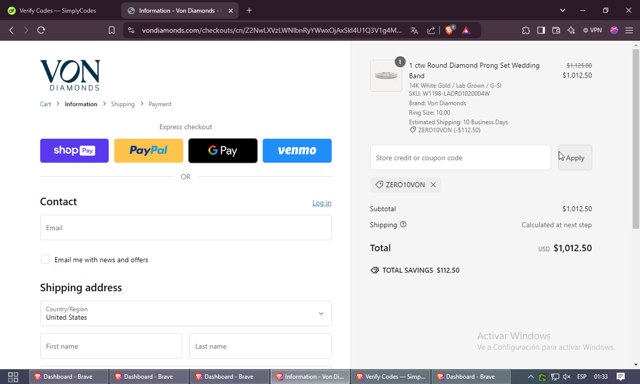Click the Payment breadcrumb

click(x=160, y=104)
